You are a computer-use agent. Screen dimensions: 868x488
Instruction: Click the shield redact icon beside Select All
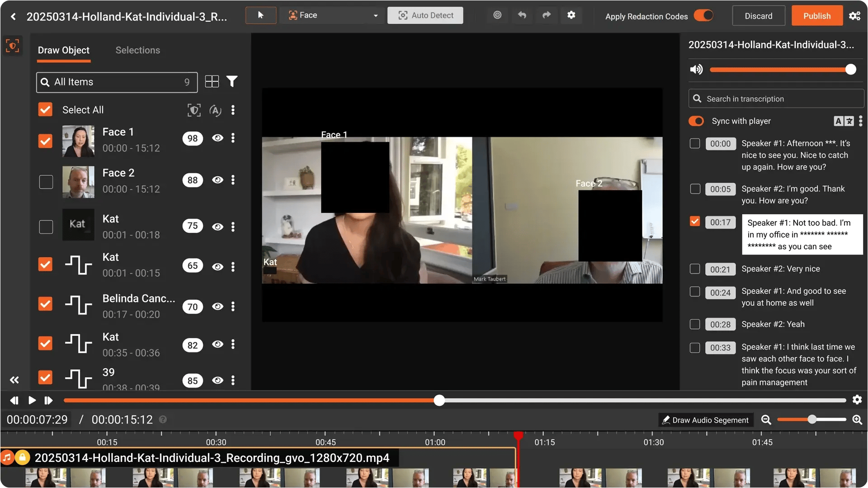tap(194, 110)
